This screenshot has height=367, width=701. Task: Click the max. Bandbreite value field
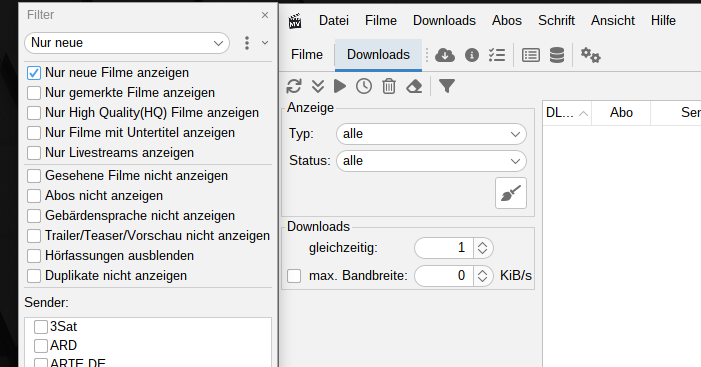(x=444, y=276)
